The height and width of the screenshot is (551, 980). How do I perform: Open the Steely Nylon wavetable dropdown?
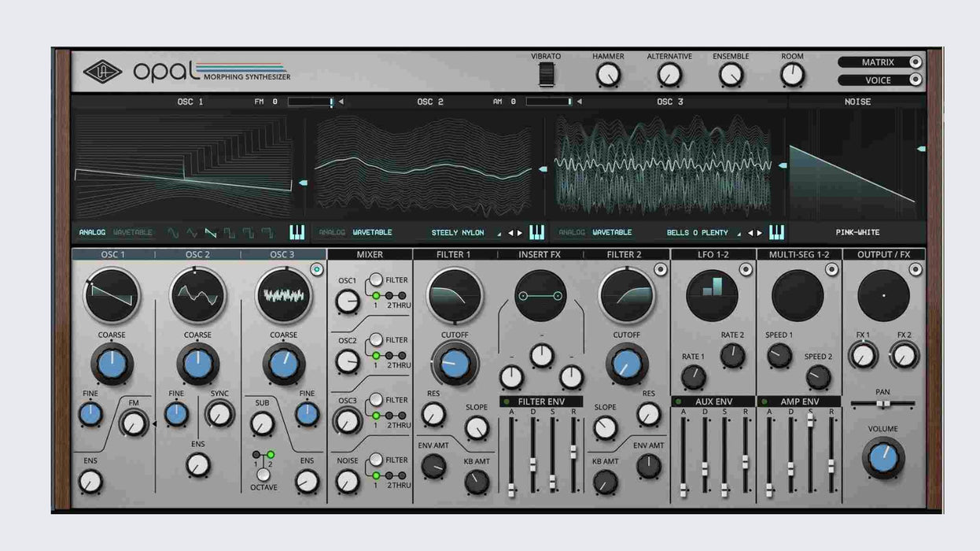(x=466, y=232)
